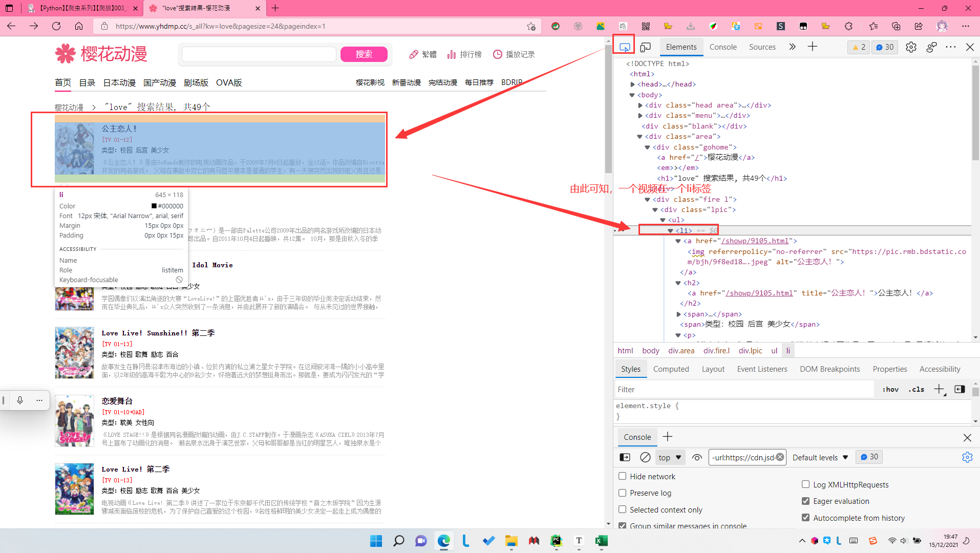Screen dimensions: 980x553
Task: Expand the div class head area node
Action: (x=640, y=105)
